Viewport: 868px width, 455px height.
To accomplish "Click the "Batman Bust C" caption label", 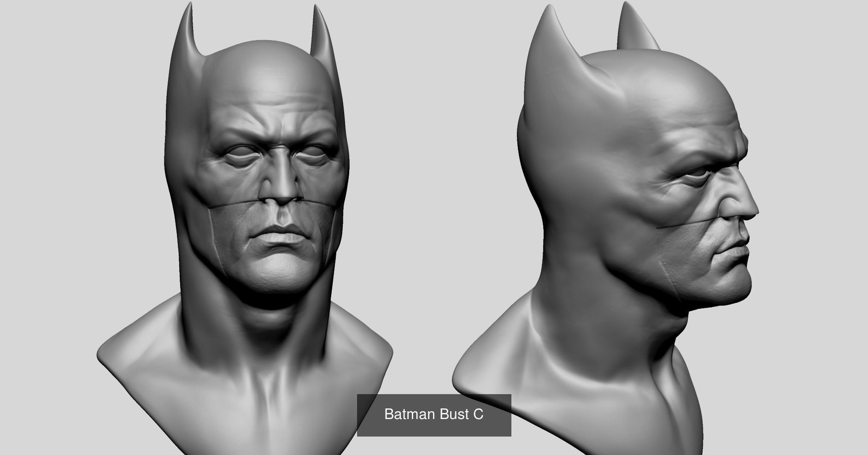I will click(434, 414).
